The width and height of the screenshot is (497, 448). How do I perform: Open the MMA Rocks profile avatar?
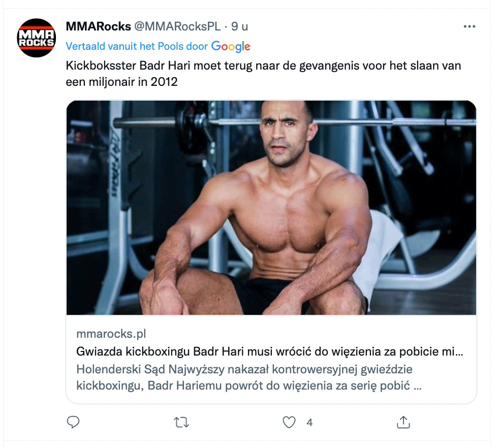(x=37, y=38)
